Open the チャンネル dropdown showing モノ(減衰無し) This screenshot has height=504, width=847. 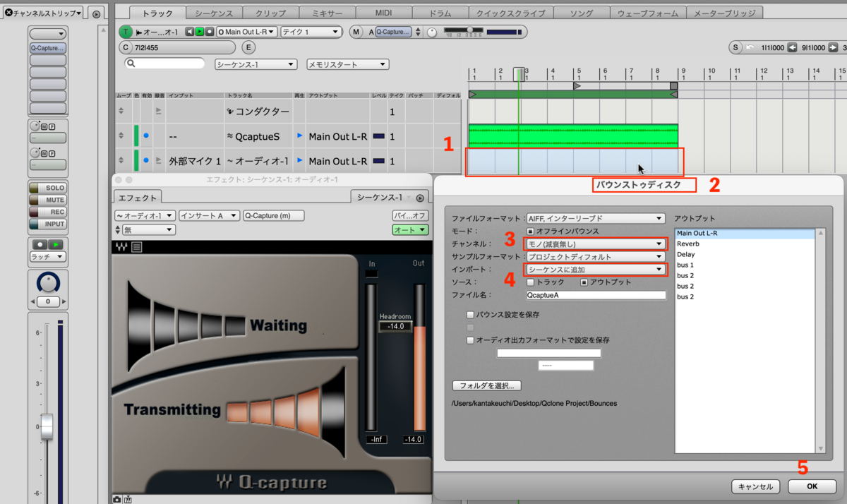596,244
